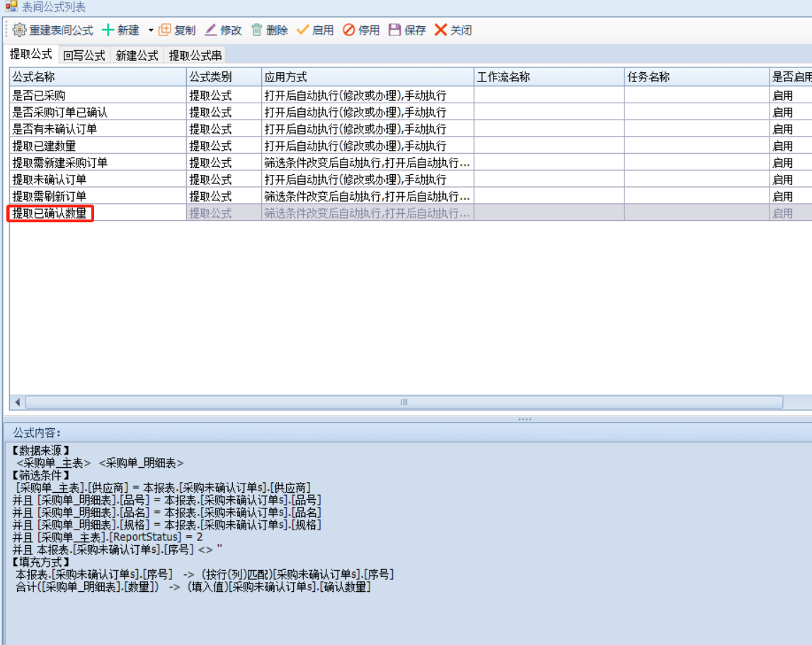Screen dimensions: 812x645
Task: Click the horizontal scrollbar left arrow
Action: [18, 402]
